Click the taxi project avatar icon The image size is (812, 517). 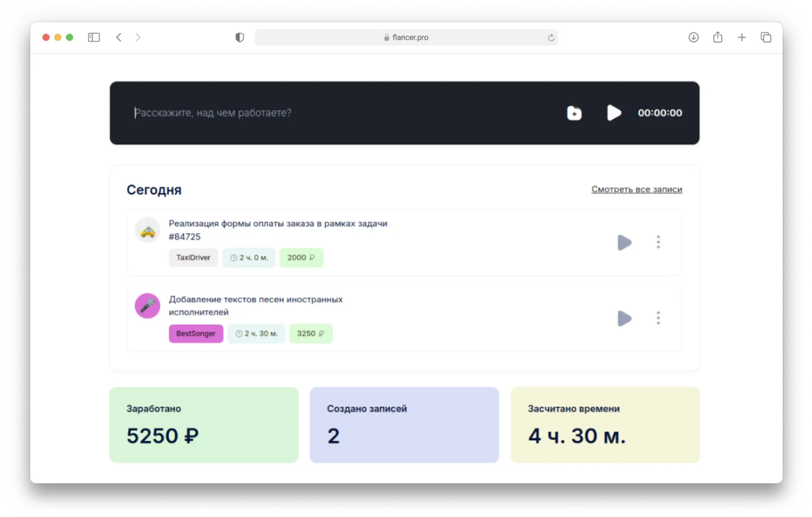coord(147,230)
